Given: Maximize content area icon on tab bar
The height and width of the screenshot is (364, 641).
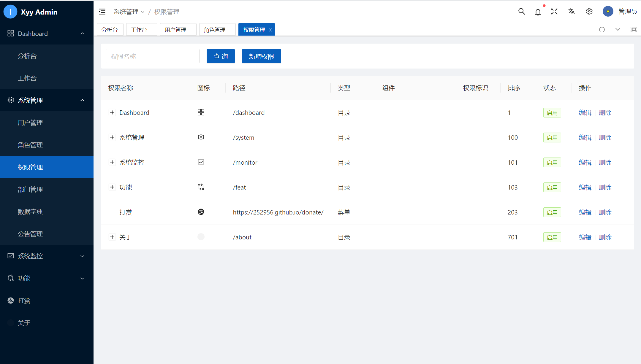Looking at the screenshot, I should click(x=634, y=29).
